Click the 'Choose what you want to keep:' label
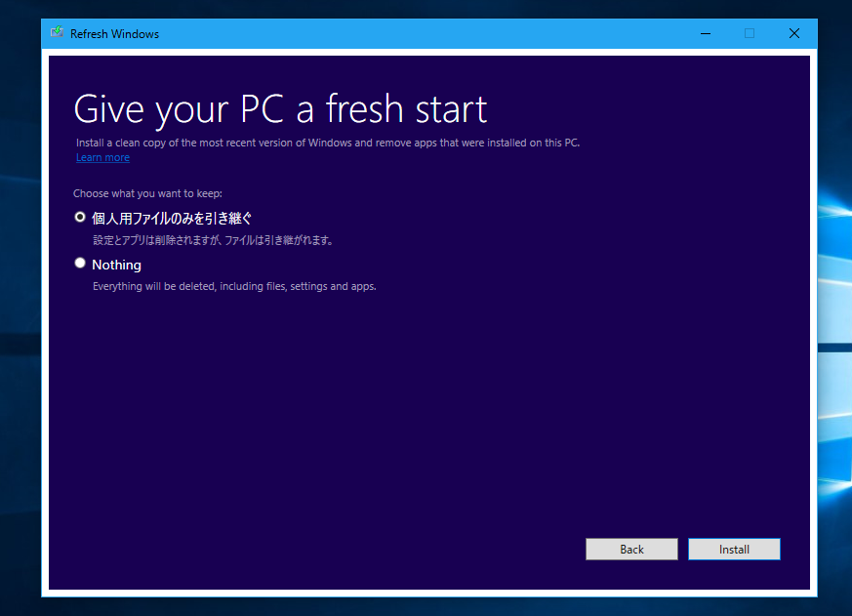Viewport: 852px width, 616px height. 147,193
